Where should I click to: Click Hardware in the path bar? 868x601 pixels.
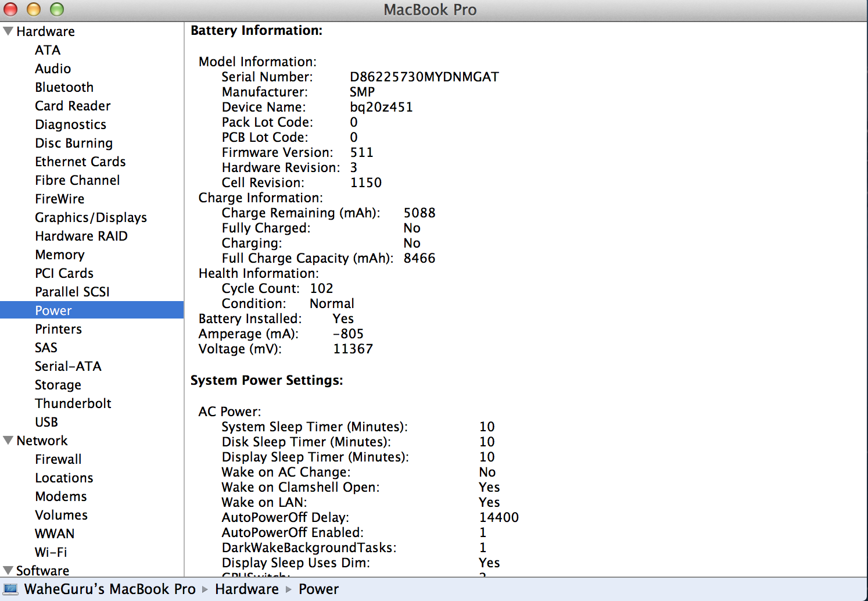(247, 589)
